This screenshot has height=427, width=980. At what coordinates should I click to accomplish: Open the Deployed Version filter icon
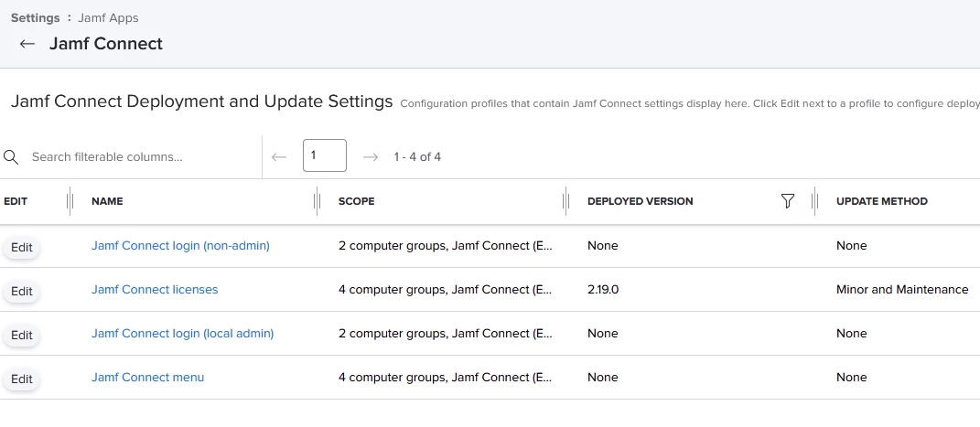(x=788, y=201)
